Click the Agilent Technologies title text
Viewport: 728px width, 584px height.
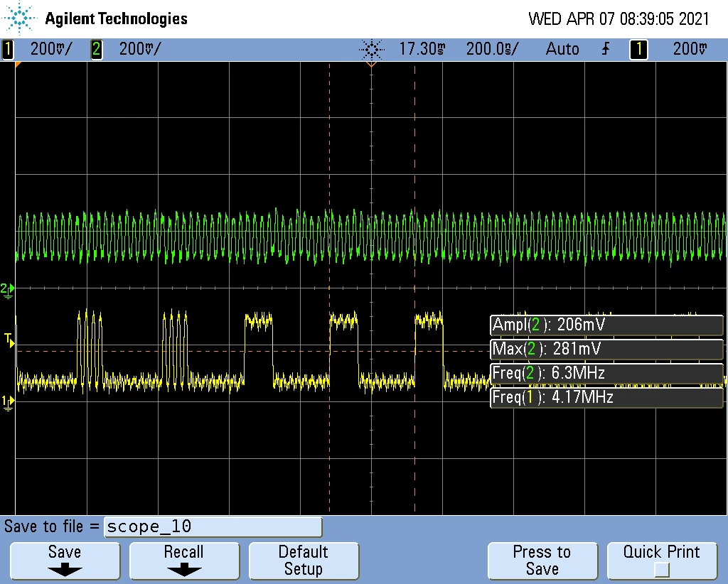[x=116, y=19]
